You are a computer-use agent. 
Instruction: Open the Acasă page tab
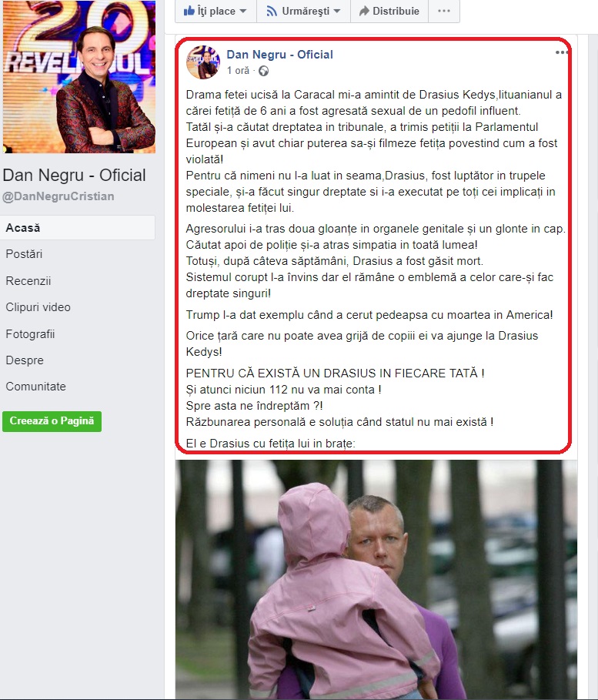tap(78, 228)
